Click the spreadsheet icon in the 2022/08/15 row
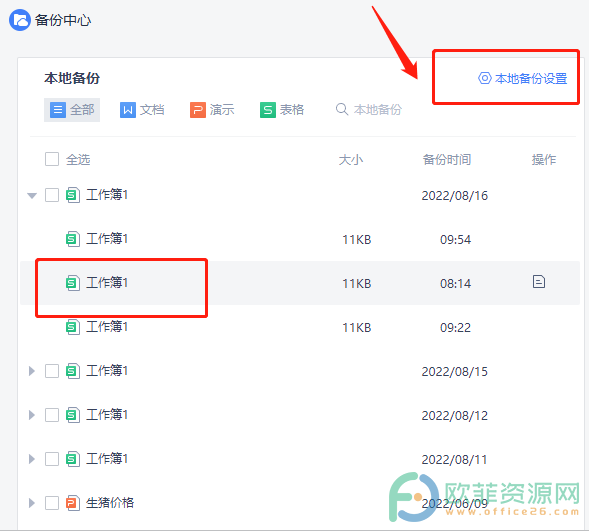Viewport: 589px width, 531px height. pyautogui.click(x=73, y=371)
